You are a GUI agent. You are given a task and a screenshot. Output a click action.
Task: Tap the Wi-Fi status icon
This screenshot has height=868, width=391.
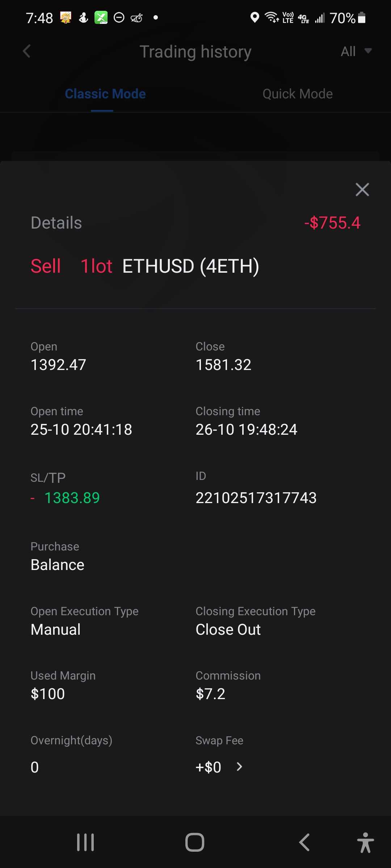point(272,17)
